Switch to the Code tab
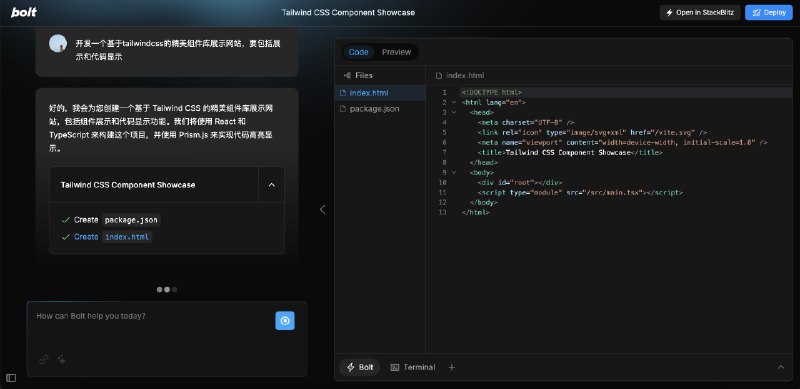800x389 pixels. point(359,52)
